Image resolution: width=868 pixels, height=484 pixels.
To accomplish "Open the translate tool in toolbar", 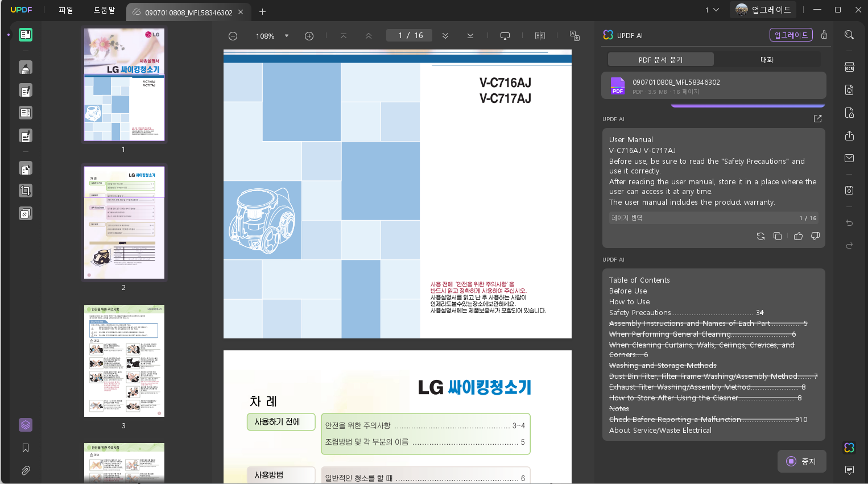I will point(574,36).
